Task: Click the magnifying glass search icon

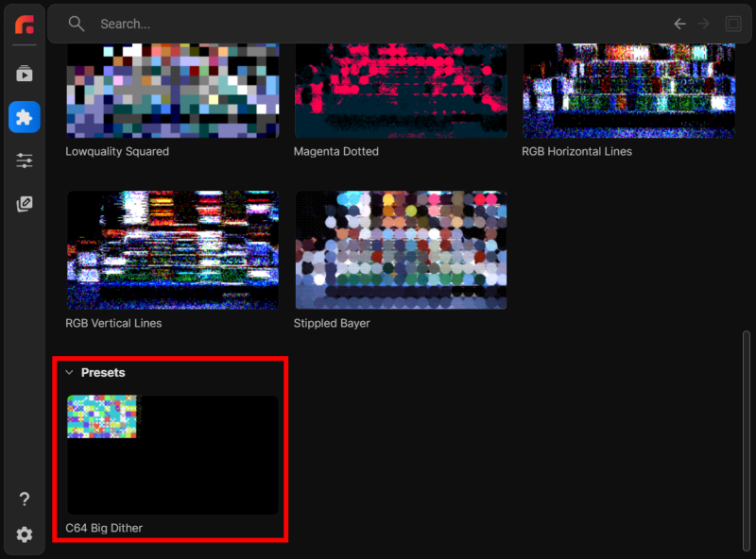Action: click(76, 24)
